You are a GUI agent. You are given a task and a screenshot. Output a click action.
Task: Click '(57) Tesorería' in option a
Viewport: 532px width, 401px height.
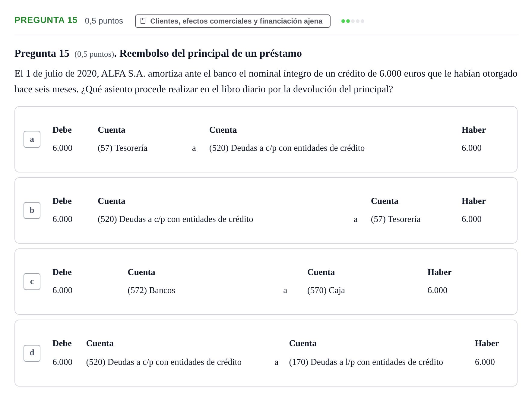click(122, 148)
